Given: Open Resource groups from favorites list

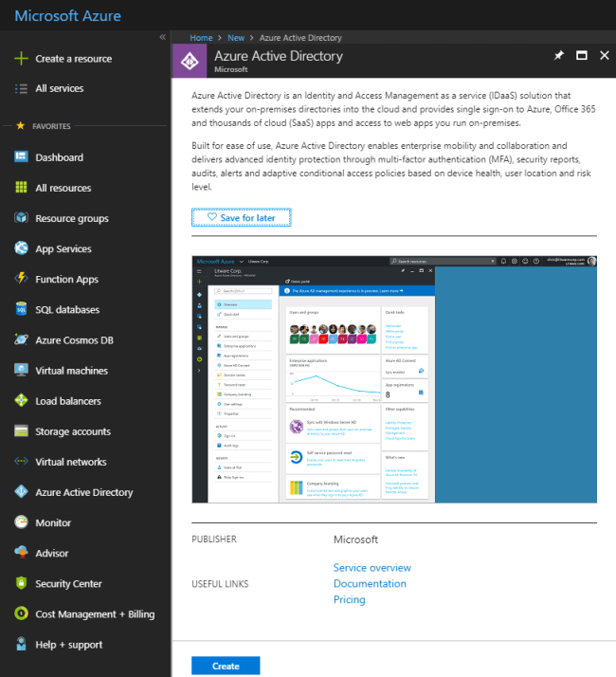Looking at the screenshot, I should [72, 218].
